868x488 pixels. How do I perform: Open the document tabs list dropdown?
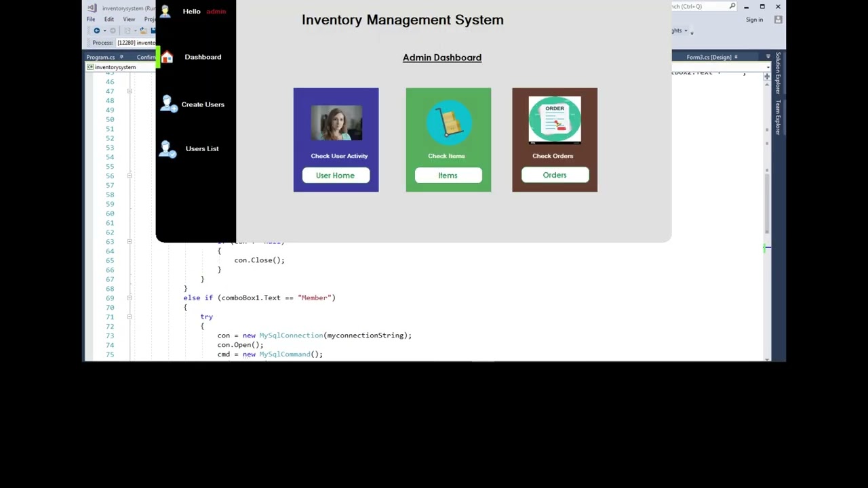click(768, 57)
